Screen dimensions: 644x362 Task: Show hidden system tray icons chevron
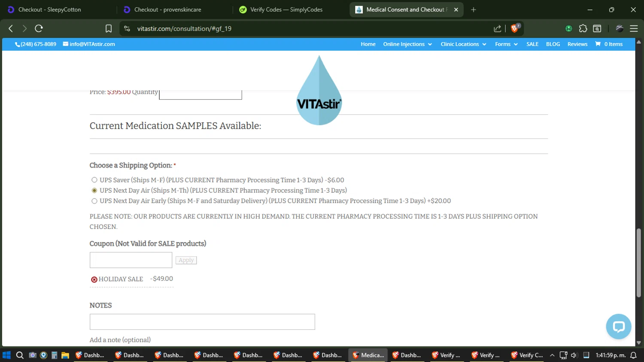[x=552, y=355]
